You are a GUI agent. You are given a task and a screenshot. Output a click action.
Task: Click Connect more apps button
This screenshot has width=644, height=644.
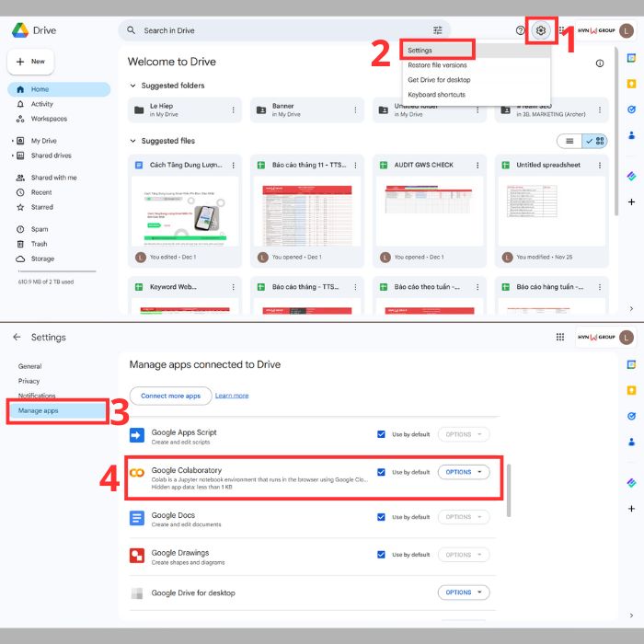point(170,396)
